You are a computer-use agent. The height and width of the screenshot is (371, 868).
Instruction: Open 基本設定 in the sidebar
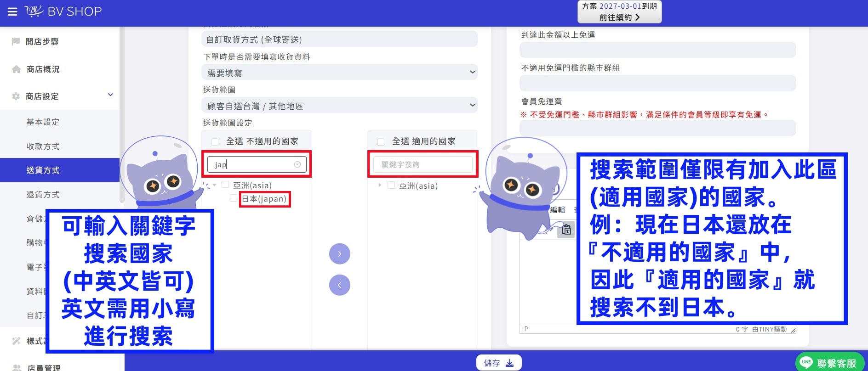coord(43,122)
